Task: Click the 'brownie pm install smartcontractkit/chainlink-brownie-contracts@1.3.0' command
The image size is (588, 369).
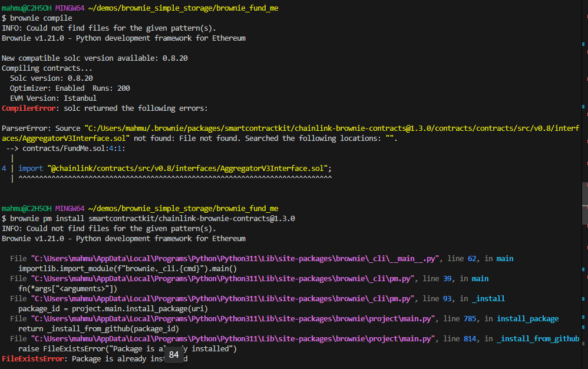Action: [152, 218]
